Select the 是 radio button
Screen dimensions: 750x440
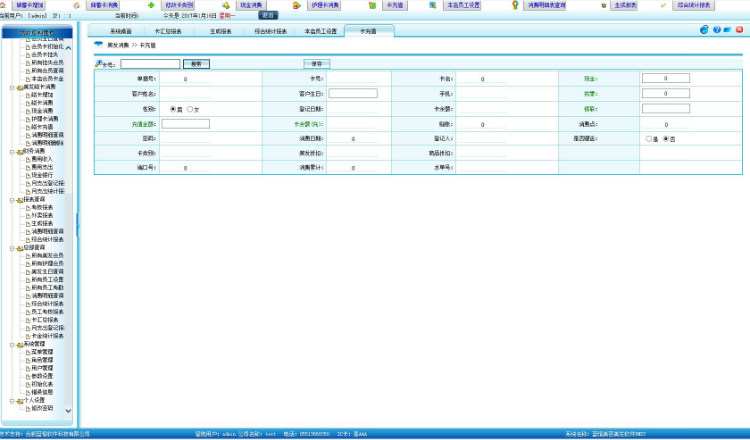click(x=649, y=139)
